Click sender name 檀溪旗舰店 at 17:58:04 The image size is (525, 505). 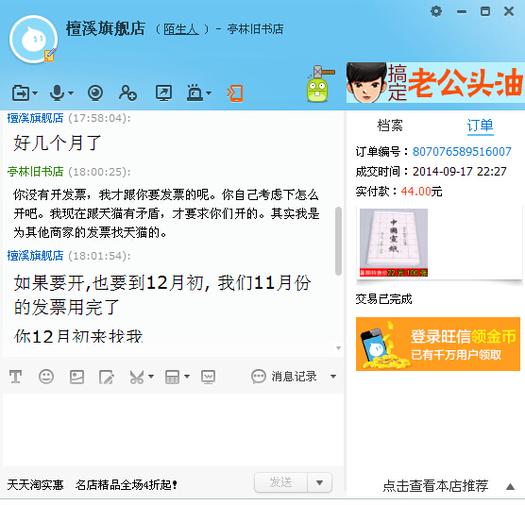[x=35, y=118]
